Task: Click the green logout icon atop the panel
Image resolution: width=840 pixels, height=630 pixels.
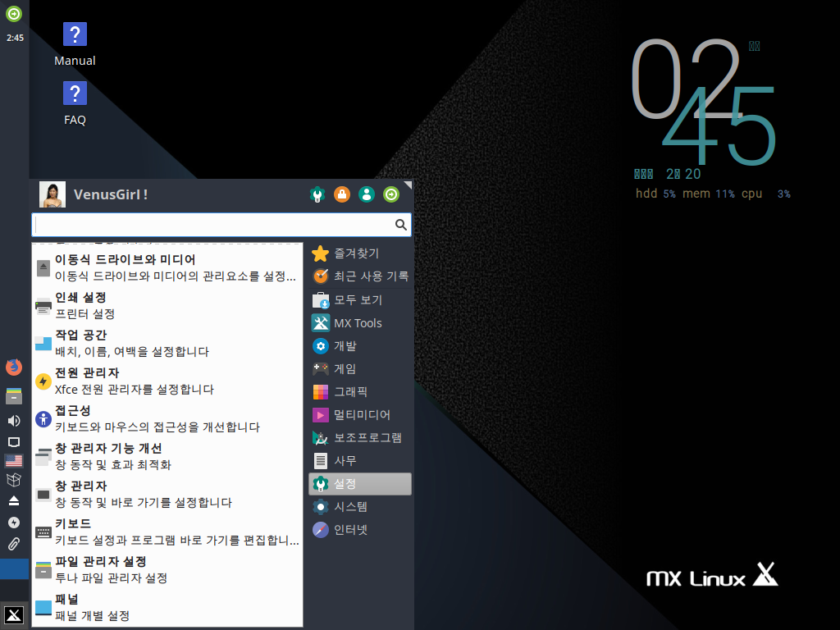Action: tap(14, 13)
